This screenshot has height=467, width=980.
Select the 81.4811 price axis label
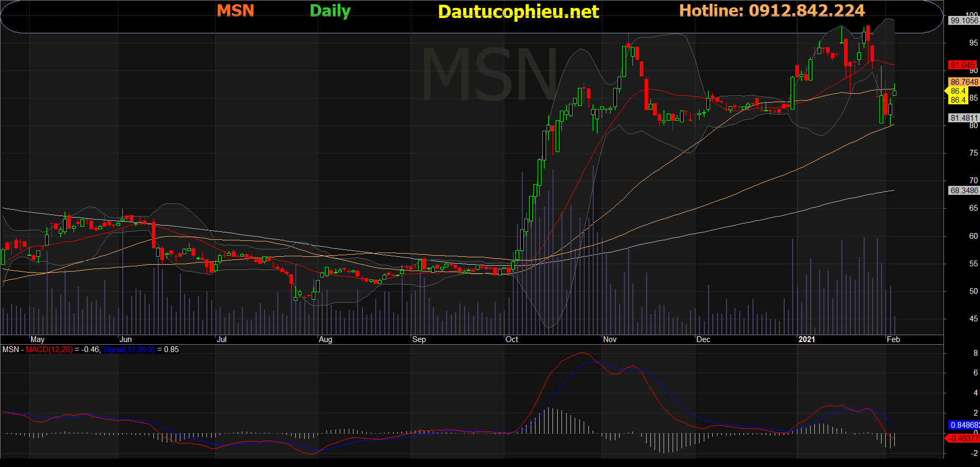point(964,118)
